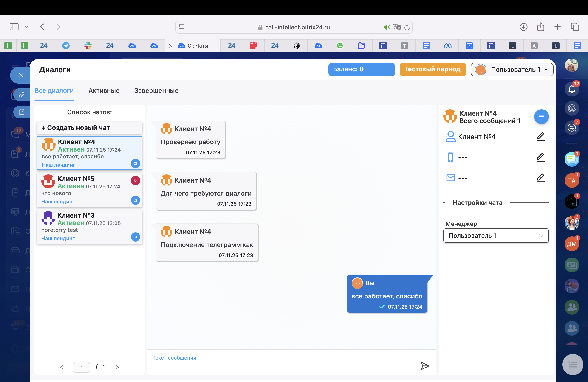Viewport: 588px width, 382px height.
Task: Edit client phone number pencil icon
Action: click(x=540, y=157)
